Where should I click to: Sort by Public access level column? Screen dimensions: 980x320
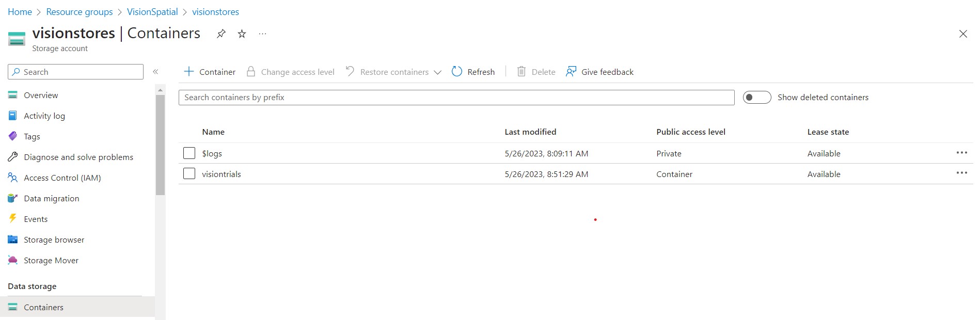[x=691, y=132]
